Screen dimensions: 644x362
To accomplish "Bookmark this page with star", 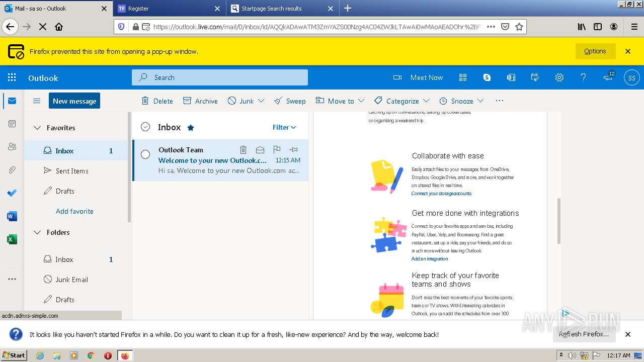I will 519,27.
